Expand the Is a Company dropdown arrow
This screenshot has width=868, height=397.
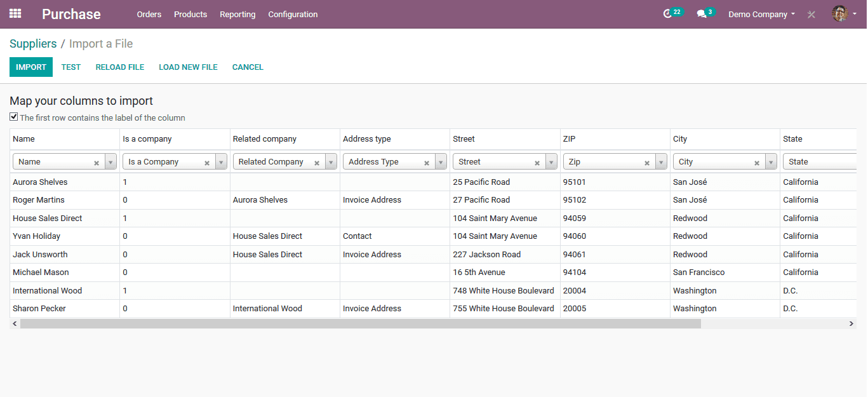pyautogui.click(x=221, y=162)
